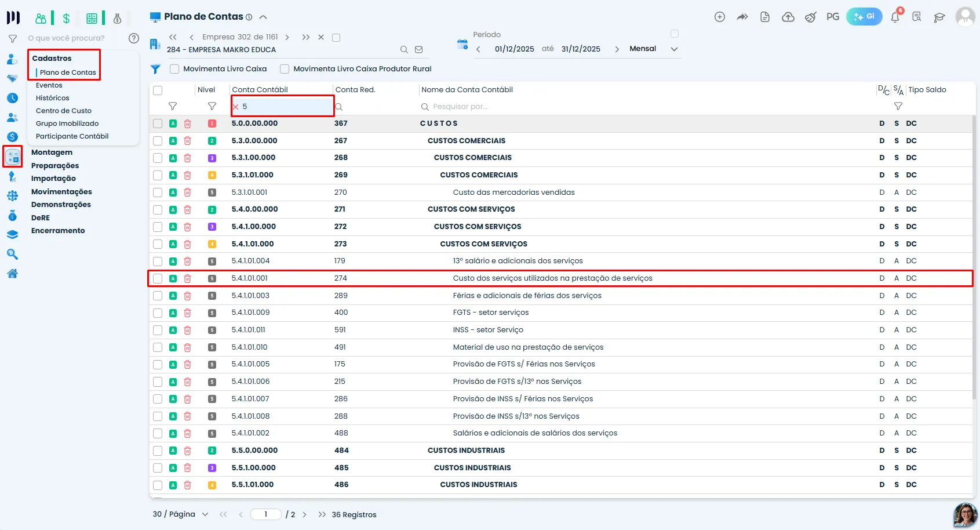Click the Gi assistant button
980x530 pixels.
point(864,16)
